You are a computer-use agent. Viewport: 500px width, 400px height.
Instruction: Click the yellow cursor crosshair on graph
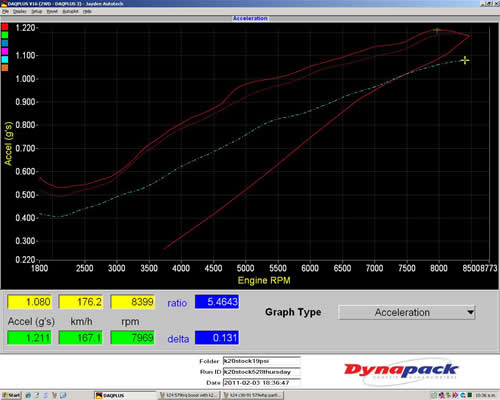click(x=465, y=60)
